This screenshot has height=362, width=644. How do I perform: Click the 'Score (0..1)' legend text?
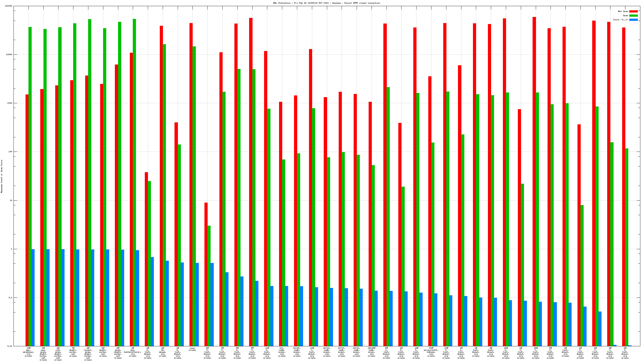(620, 20)
